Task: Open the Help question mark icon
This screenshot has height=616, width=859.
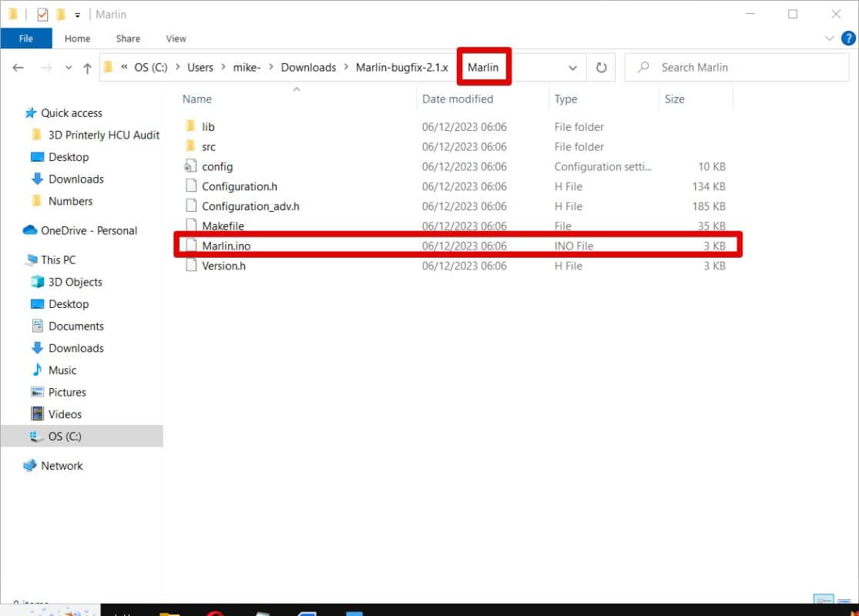Action: 847,38
